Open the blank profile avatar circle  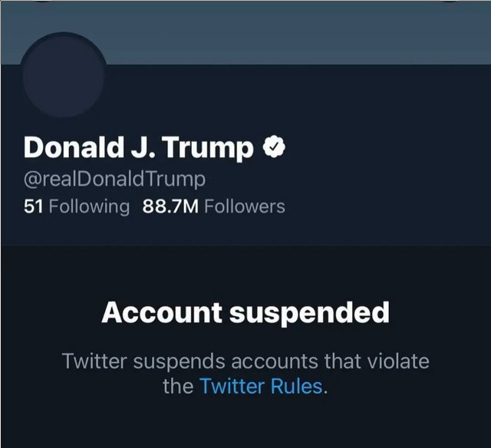pyautogui.click(x=64, y=75)
